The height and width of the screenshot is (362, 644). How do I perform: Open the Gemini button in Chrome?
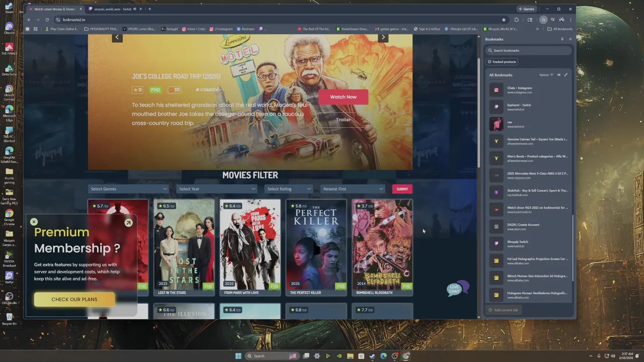pos(526,9)
